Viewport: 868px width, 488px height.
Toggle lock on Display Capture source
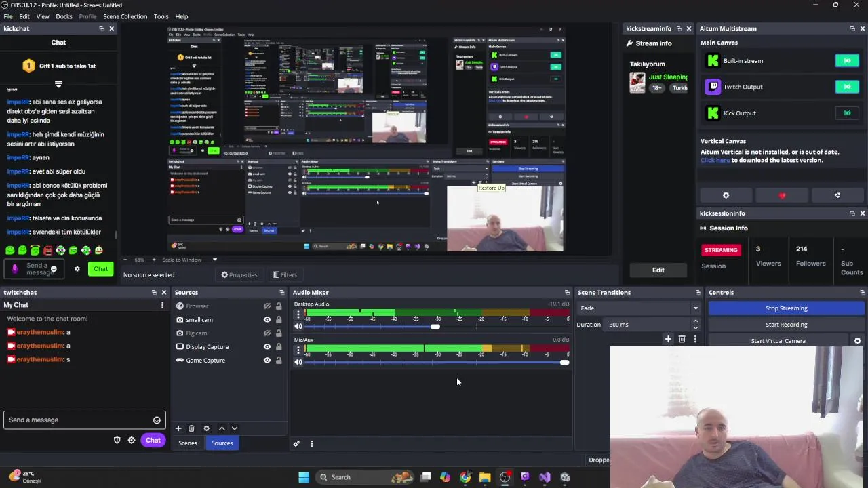(279, 347)
